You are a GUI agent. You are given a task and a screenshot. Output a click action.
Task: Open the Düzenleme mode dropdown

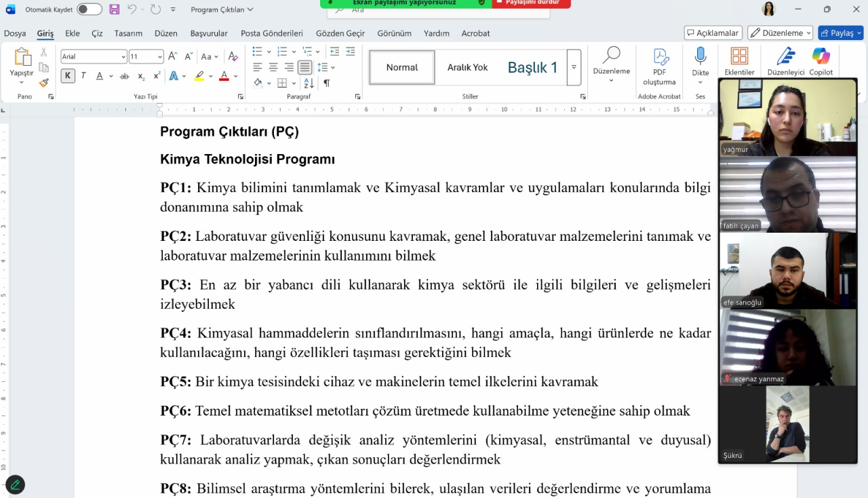778,33
